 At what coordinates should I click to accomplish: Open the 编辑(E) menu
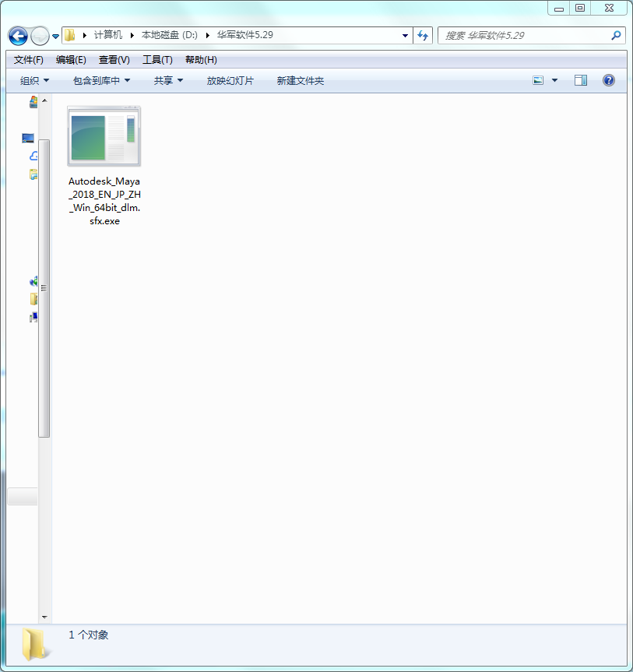tap(71, 60)
